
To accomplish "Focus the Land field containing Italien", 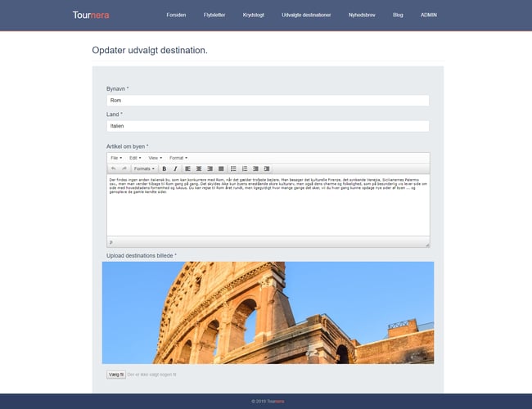I will 268,126.
